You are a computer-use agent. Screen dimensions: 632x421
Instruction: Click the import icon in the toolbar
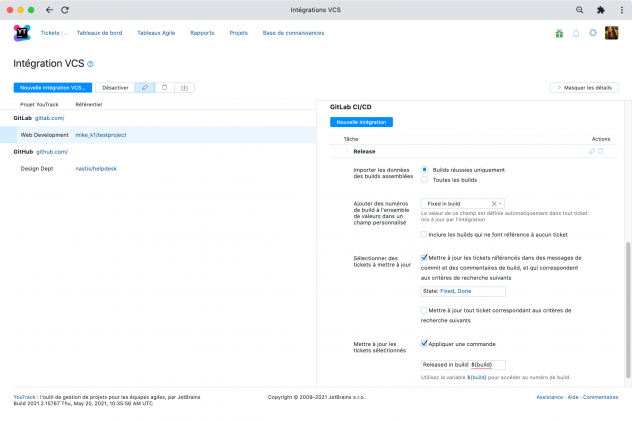(184, 87)
